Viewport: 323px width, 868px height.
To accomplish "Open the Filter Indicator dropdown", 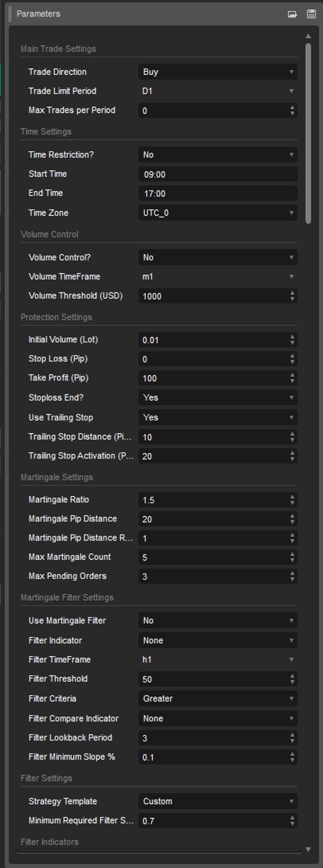I will (x=217, y=640).
